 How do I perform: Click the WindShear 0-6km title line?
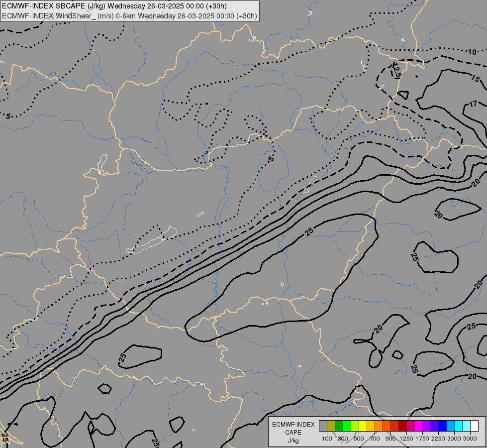click(x=129, y=16)
